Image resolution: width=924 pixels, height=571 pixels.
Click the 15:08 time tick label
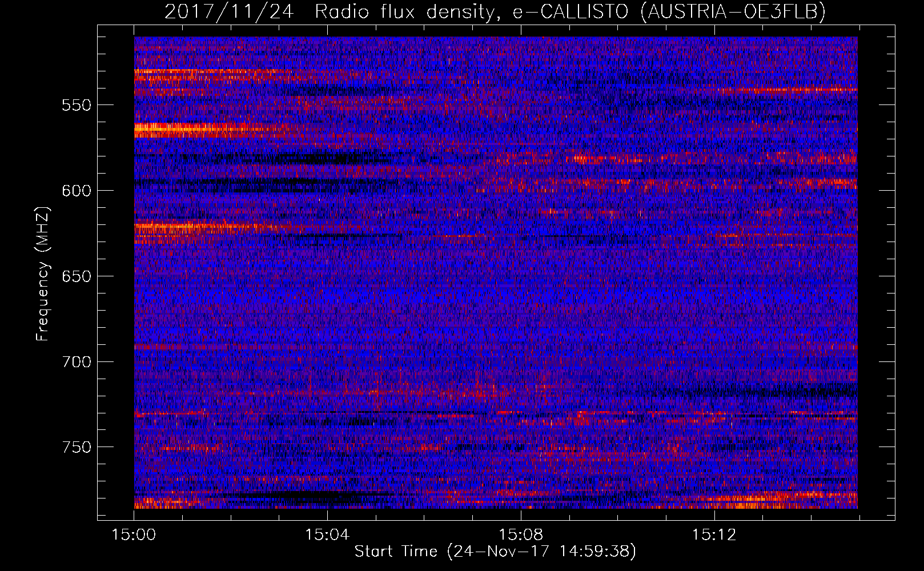(521, 535)
